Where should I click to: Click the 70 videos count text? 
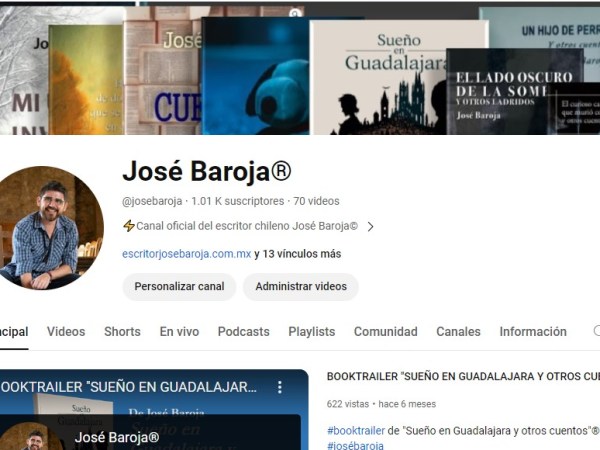(x=316, y=201)
